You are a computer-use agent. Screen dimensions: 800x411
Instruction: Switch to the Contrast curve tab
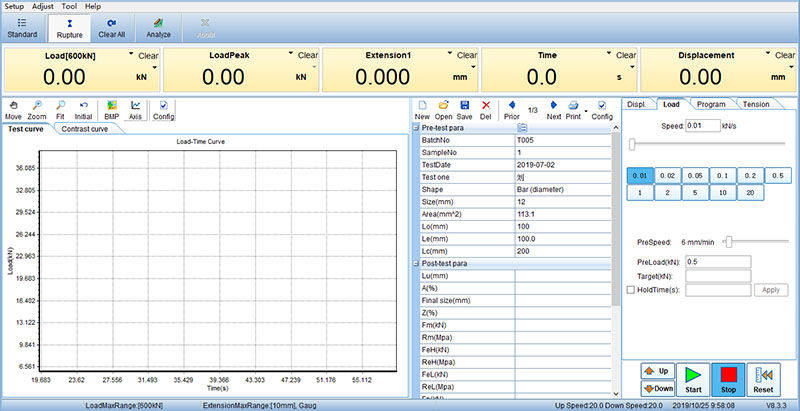pos(85,128)
